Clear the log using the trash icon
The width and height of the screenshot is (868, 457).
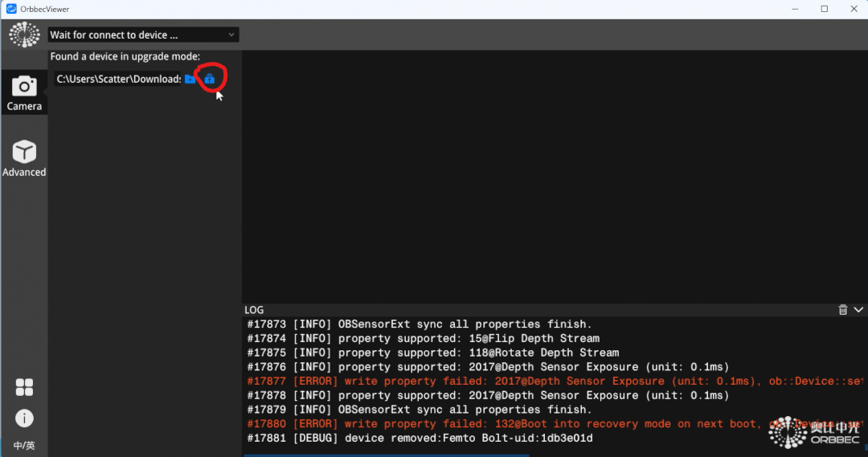[x=842, y=309]
